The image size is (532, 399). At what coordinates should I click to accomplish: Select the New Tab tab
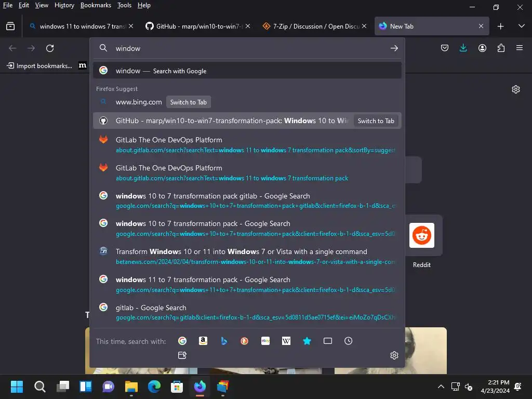tap(432, 26)
